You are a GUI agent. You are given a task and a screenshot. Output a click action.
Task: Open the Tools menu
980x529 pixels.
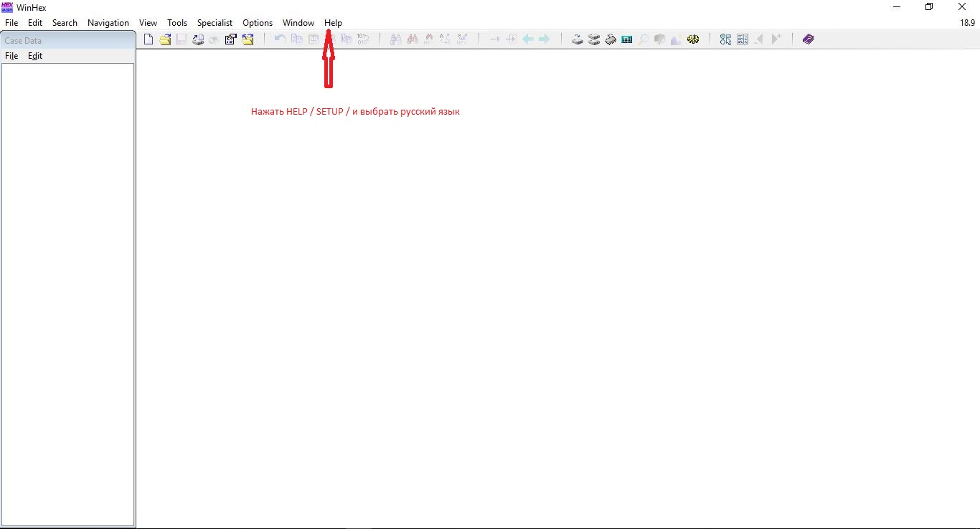(177, 23)
